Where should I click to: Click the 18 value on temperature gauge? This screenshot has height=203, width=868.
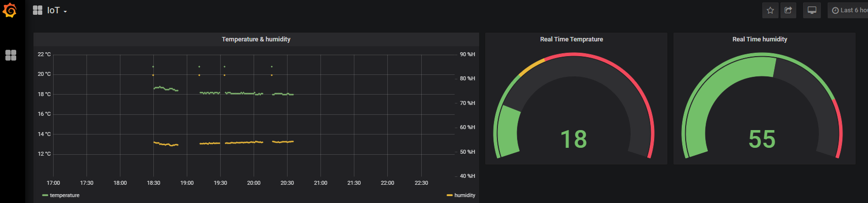[x=574, y=139]
